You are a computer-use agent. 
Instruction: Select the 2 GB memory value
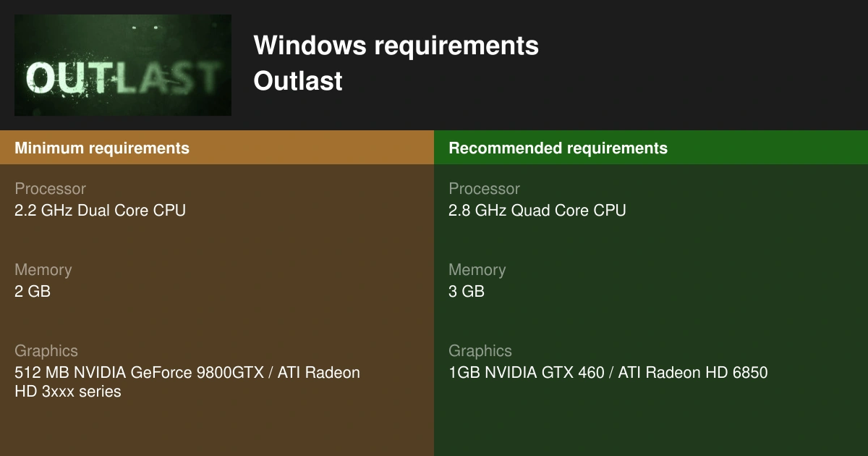coord(32,292)
